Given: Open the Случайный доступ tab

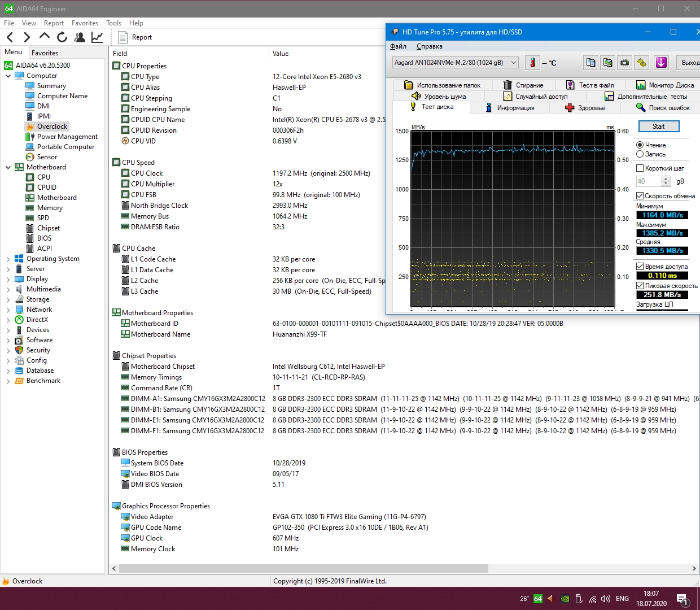Looking at the screenshot, I should pyautogui.click(x=535, y=97).
